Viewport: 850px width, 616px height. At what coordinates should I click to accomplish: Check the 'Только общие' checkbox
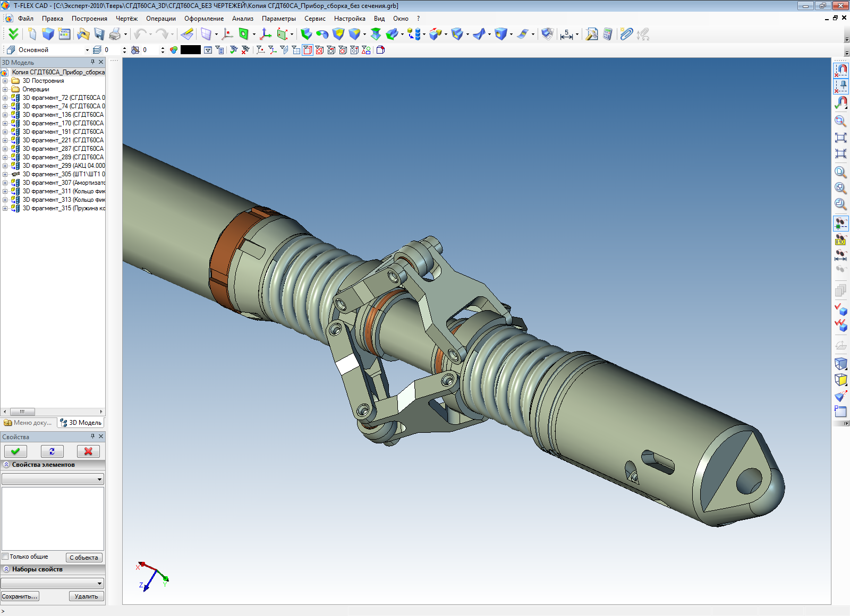[x=5, y=557]
